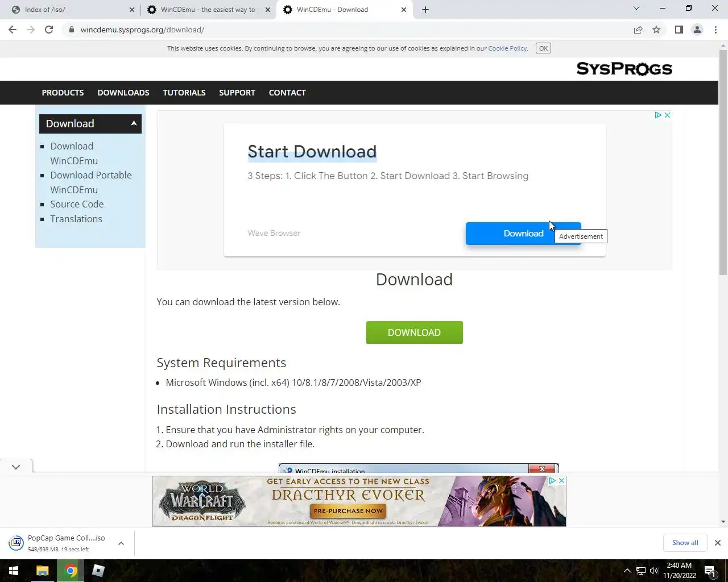Collapse the Download sidebar section
728x582 pixels.
pos(134,123)
